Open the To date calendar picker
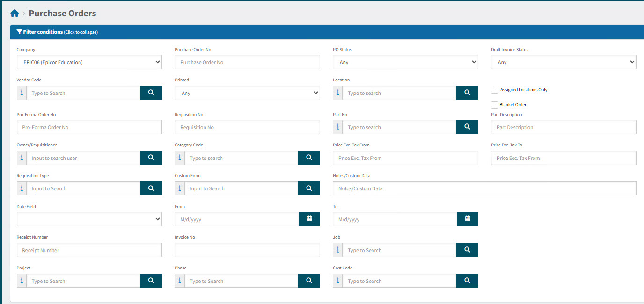The width and height of the screenshot is (644, 304). [467, 219]
